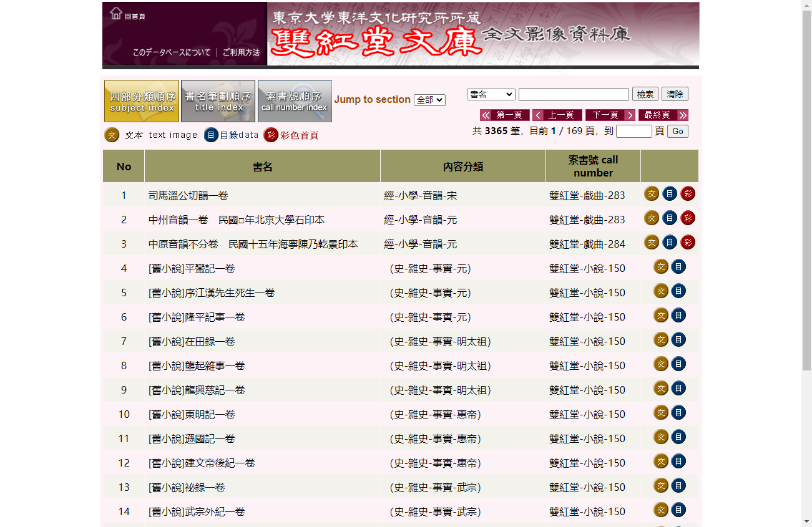
Task: Open catalog data for row 3 中原音韻
Action: coord(670,243)
